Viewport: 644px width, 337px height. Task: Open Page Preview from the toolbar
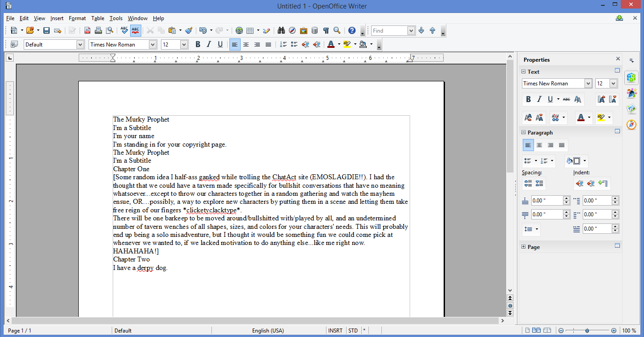pyautogui.click(x=110, y=30)
